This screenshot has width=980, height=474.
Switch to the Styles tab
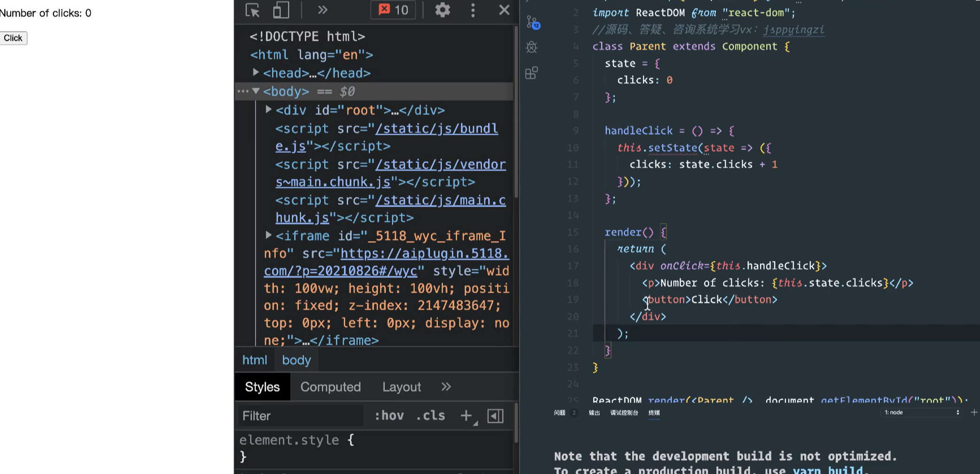coord(262,387)
